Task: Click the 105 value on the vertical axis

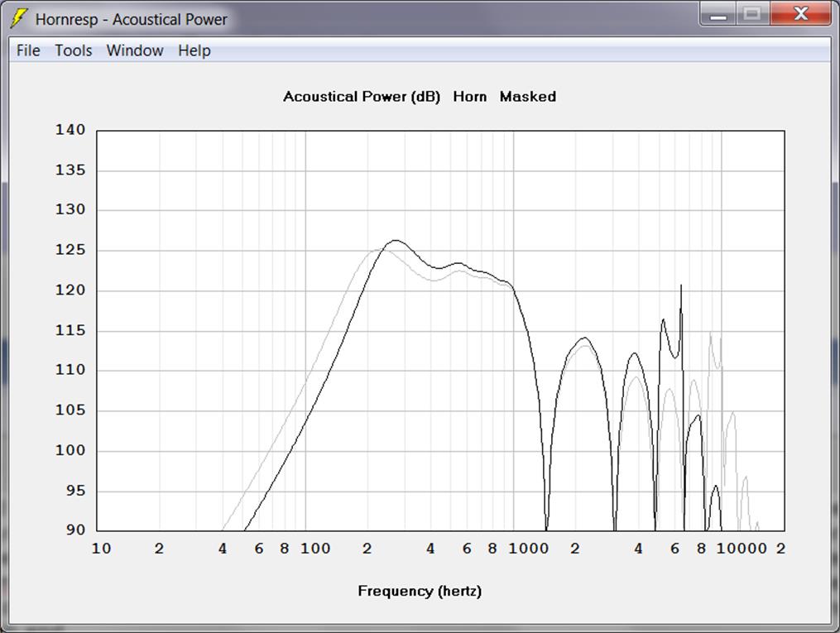Action: (70, 410)
